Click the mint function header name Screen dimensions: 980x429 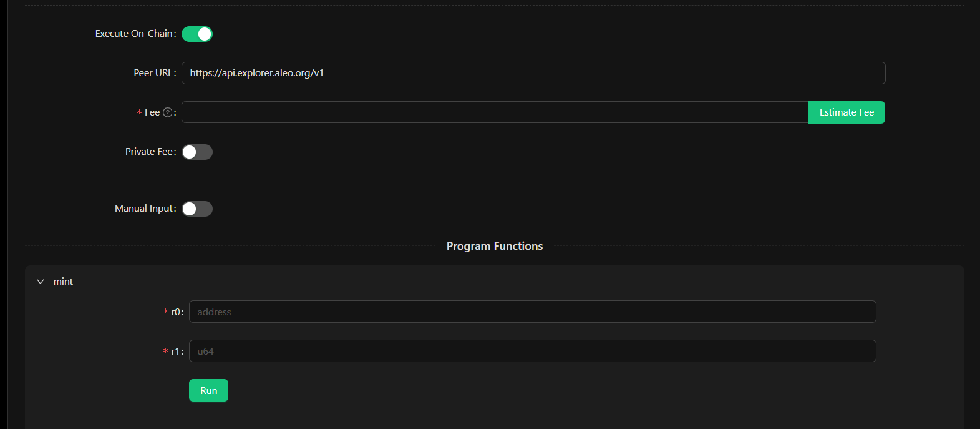click(x=63, y=282)
